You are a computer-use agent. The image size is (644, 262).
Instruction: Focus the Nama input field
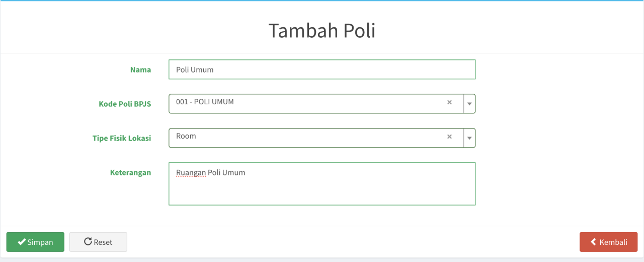coord(322,70)
